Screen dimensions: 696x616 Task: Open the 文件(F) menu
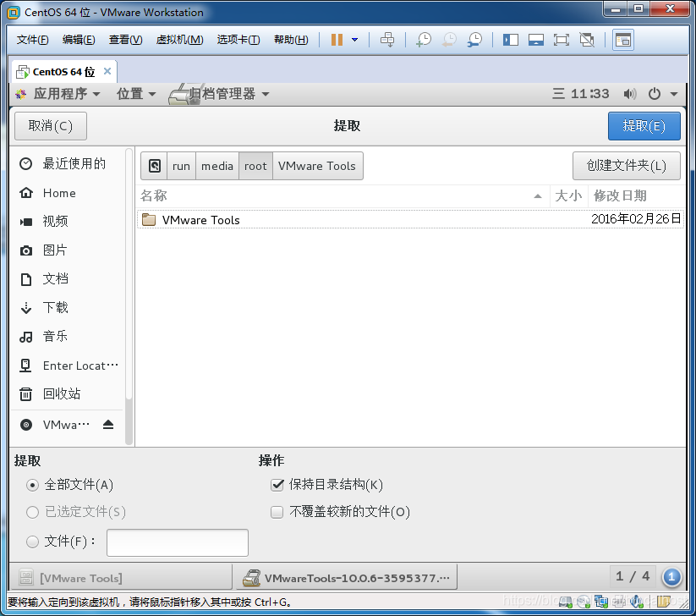[32, 40]
